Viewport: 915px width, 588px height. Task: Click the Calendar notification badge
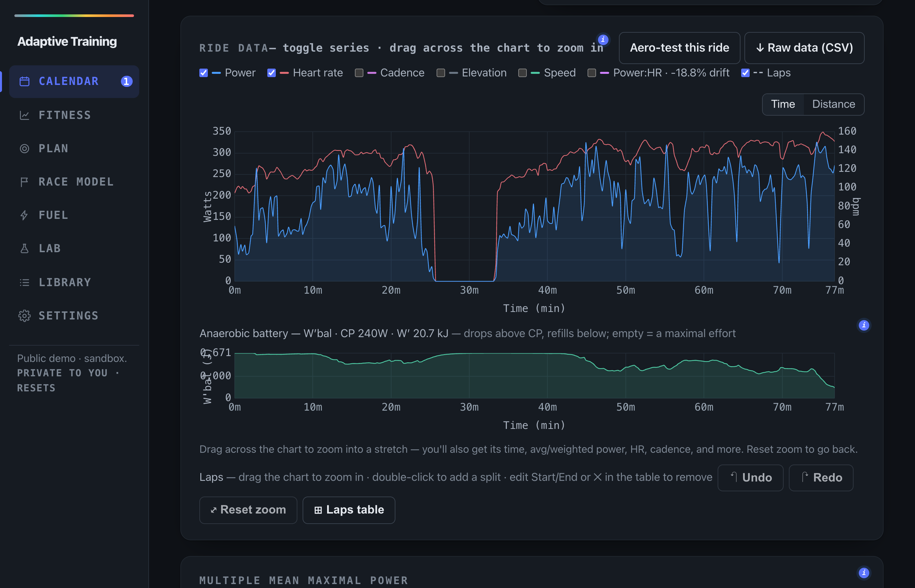pyautogui.click(x=126, y=81)
